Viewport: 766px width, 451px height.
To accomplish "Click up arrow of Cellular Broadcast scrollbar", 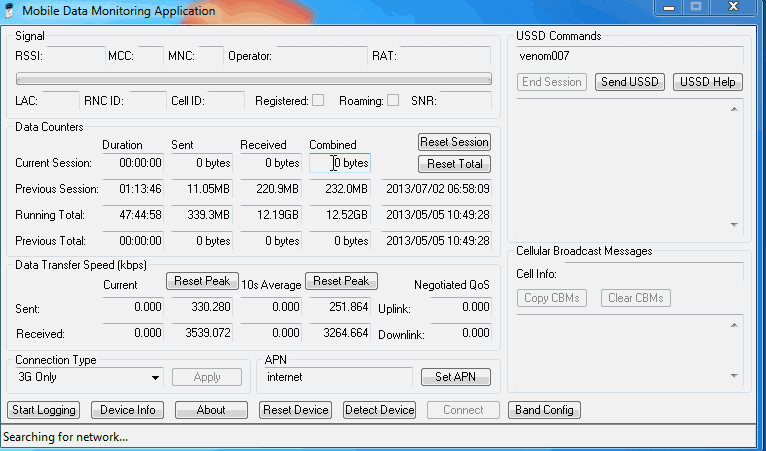I will pos(734,325).
